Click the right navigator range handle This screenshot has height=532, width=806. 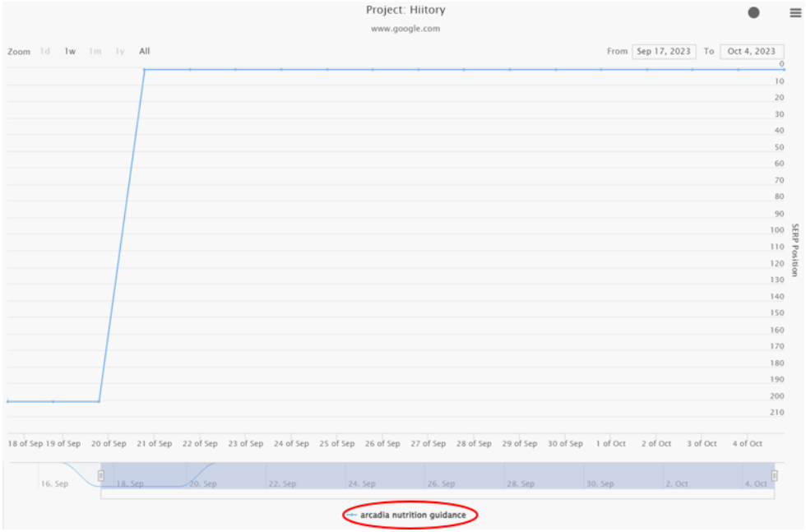point(774,475)
